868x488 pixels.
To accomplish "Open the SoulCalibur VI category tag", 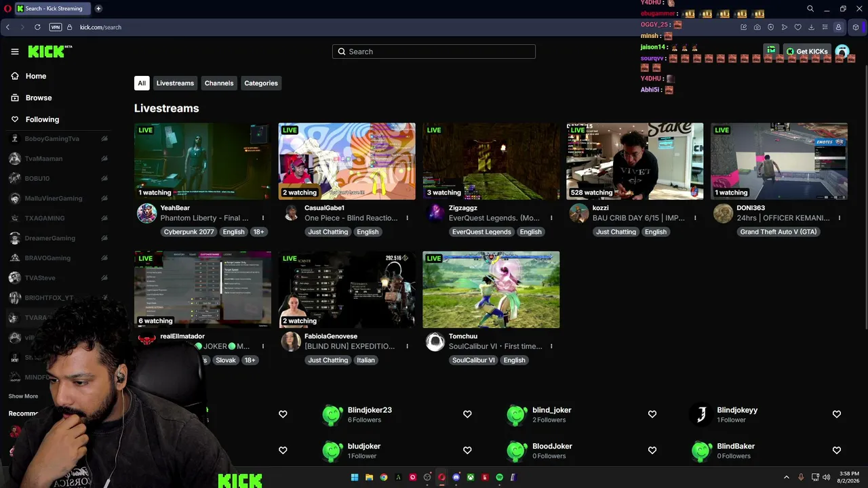I will tap(473, 360).
